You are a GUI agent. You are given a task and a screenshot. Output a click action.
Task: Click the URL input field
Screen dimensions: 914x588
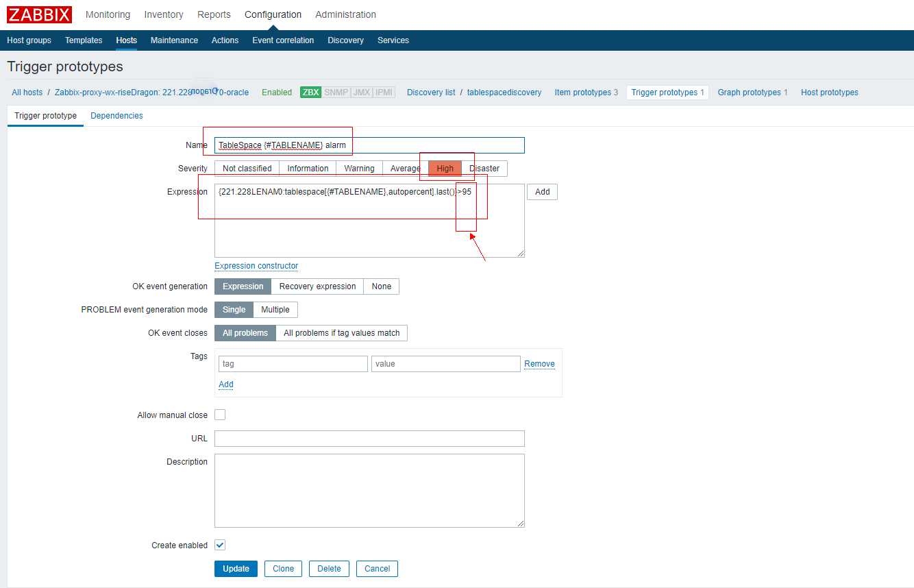click(369, 439)
